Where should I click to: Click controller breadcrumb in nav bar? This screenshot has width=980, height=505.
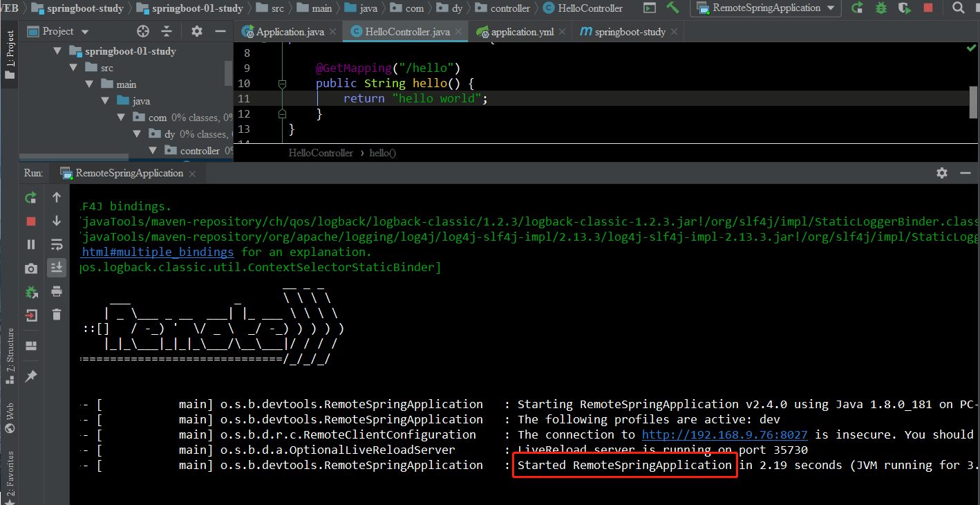503,8
